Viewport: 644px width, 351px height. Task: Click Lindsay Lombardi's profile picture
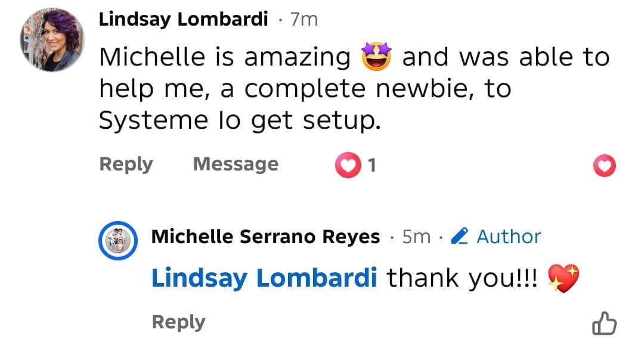coord(52,40)
